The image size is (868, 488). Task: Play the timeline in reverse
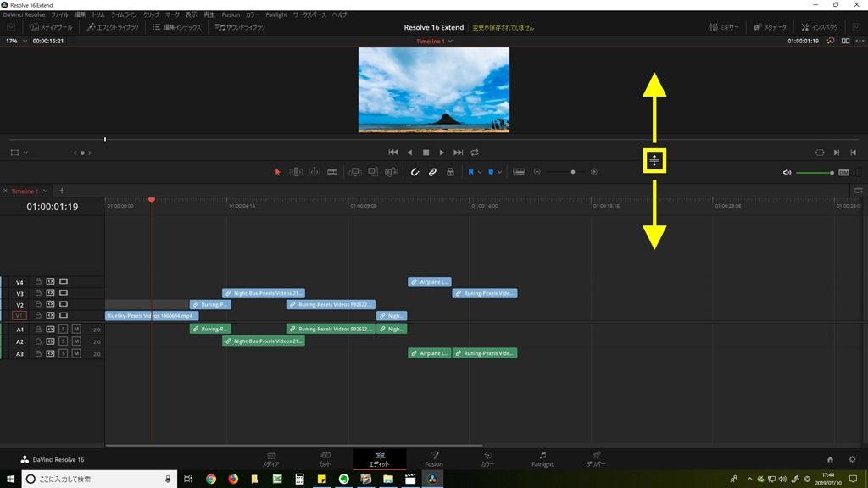pyautogui.click(x=409, y=152)
